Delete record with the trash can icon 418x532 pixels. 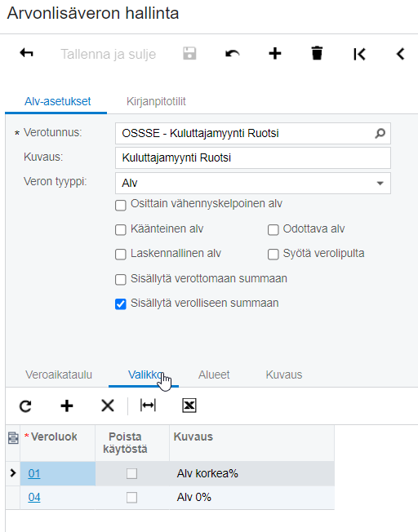[317, 53]
